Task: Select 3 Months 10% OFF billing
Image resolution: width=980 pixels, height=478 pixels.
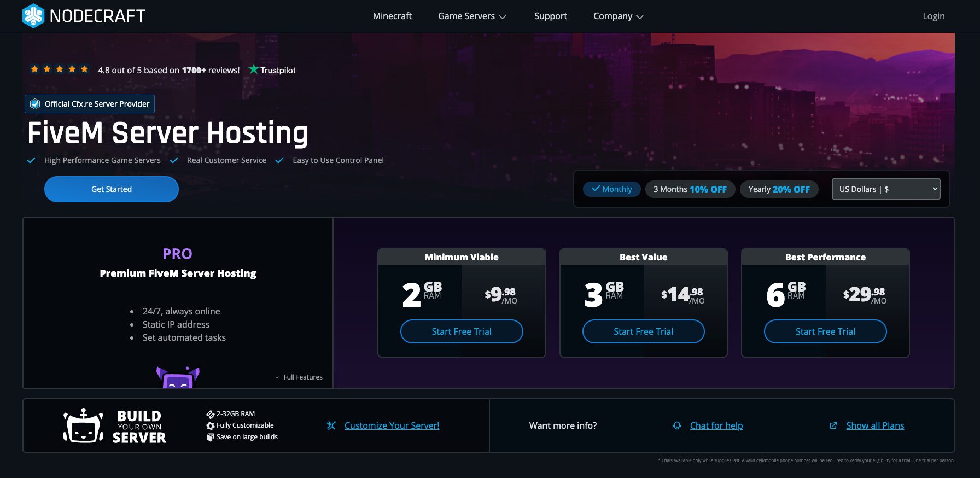Action: click(690, 189)
